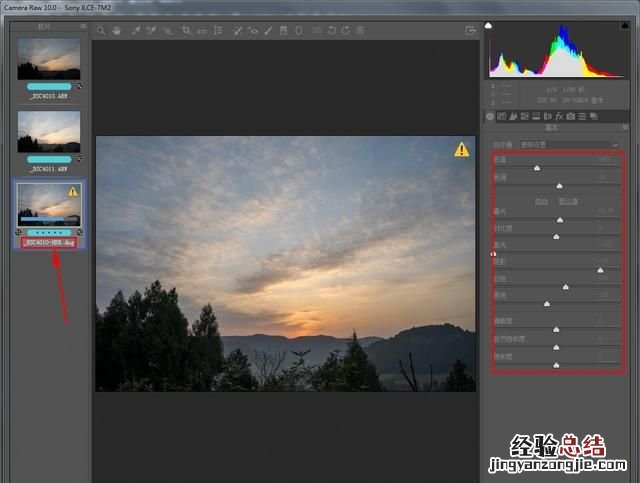
Task: Click the Exposure (曝光) slider handle
Action: pyautogui.click(x=560, y=220)
